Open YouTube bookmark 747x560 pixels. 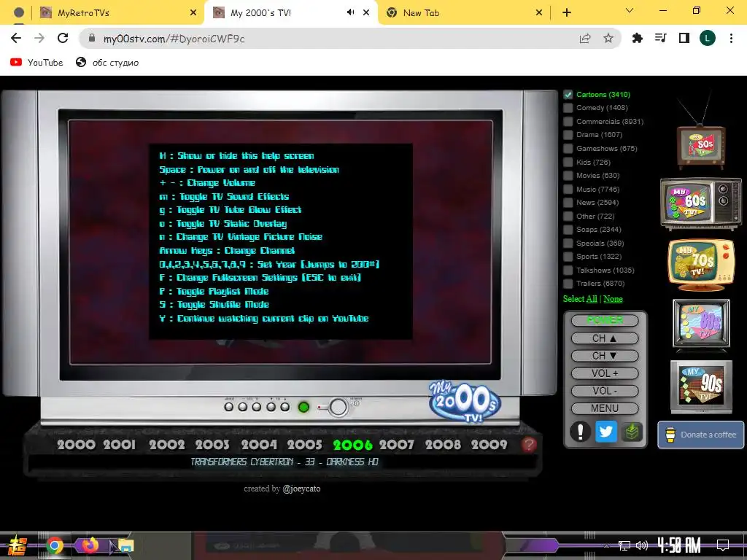pyautogui.click(x=36, y=63)
